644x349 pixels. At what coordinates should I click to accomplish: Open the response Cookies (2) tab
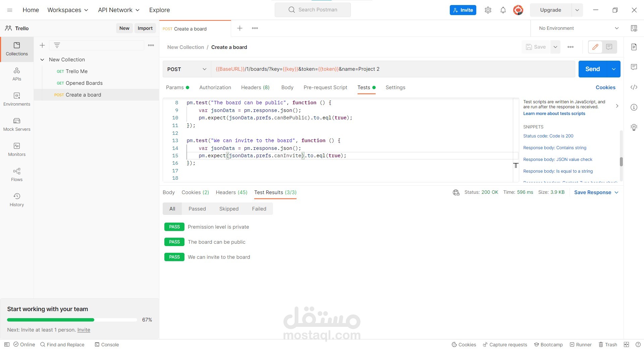[x=195, y=192]
